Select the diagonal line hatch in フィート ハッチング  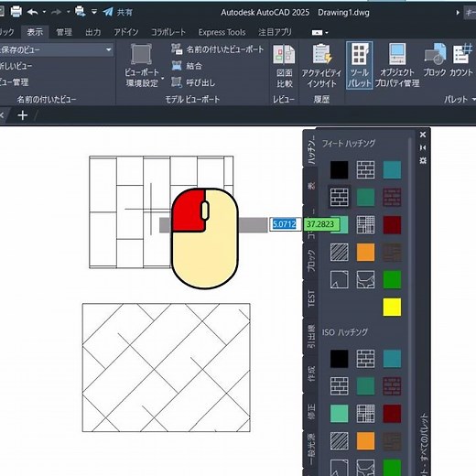(340, 252)
